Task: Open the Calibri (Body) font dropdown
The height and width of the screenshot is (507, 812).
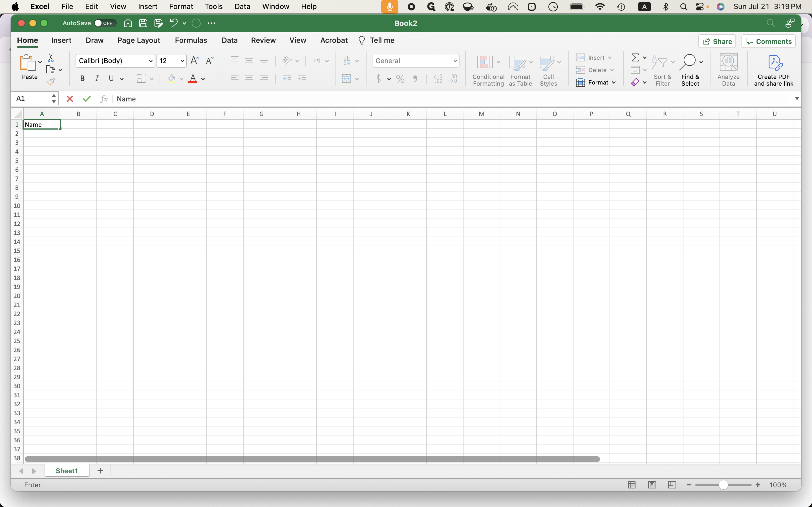Action: [151, 61]
